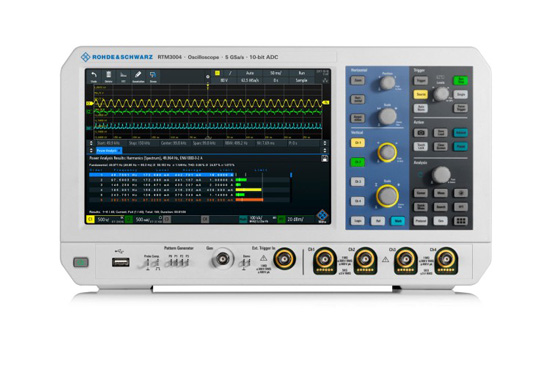Expand the spectrum parameter bar arrows

[91, 143]
